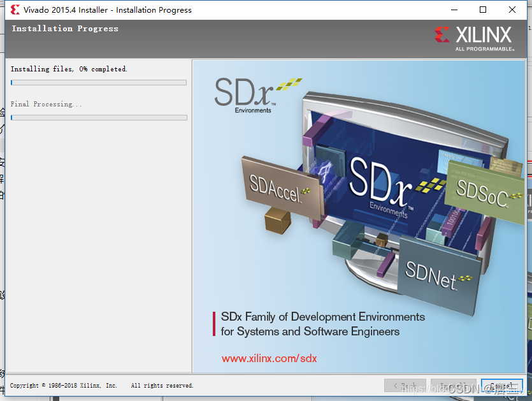
Task: Minimize the Vivado installer window
Action: point(454,10)
